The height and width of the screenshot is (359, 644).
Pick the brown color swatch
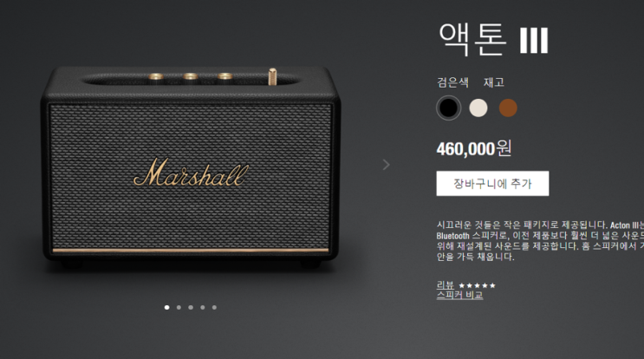tap(508, 108)
